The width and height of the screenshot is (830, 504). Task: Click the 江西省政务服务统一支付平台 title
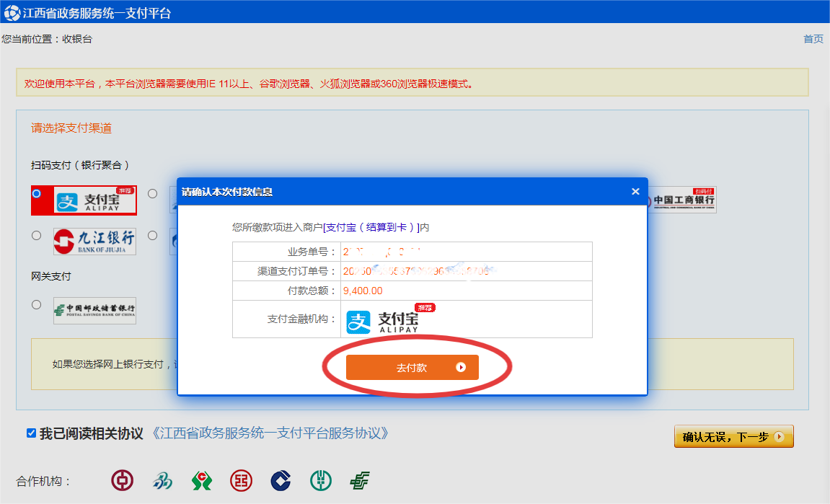pos(97,13)
